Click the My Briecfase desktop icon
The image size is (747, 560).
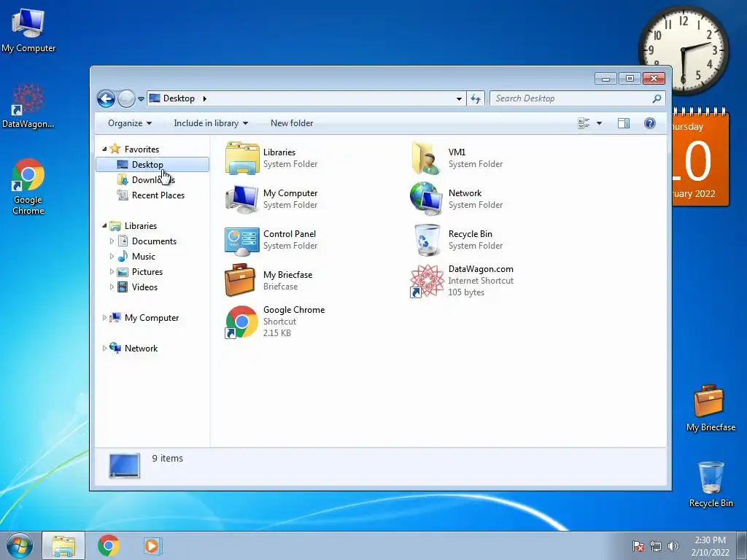tap(711, 408)
